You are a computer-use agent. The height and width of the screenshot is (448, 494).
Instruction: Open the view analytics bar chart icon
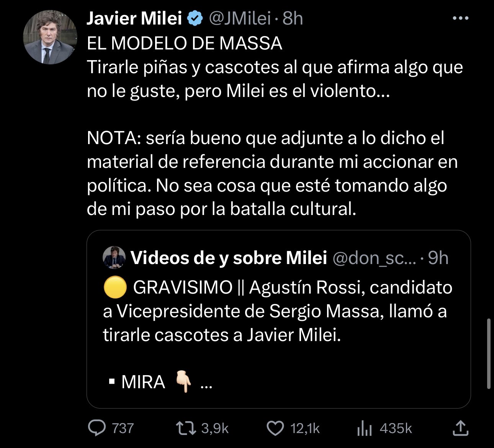364,428
